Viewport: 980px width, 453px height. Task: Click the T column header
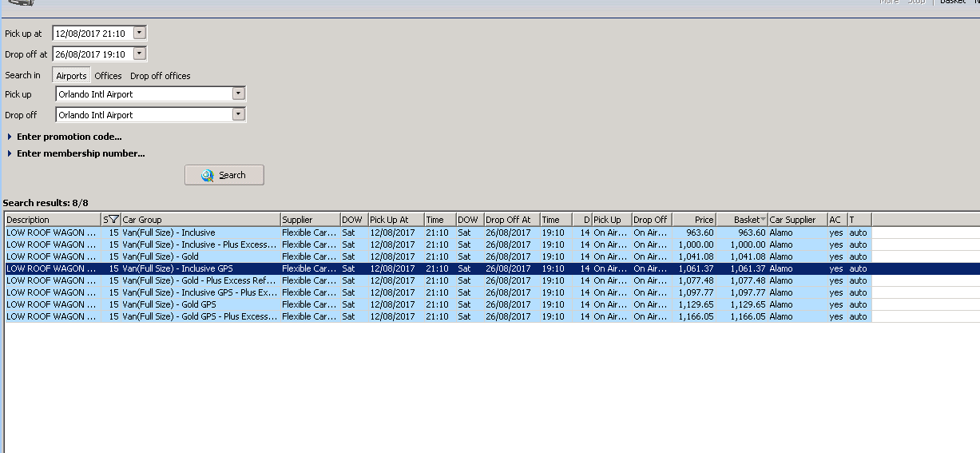[859, 220]
